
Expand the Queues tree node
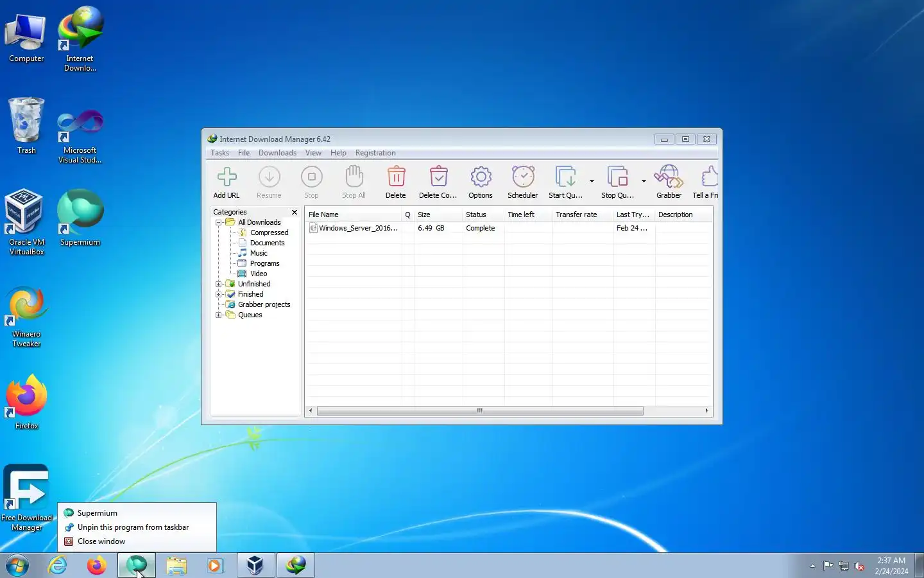click(218, 315)
